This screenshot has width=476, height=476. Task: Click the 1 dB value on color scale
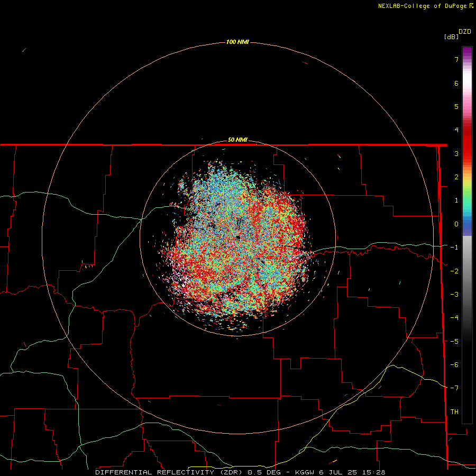[456, 200]
